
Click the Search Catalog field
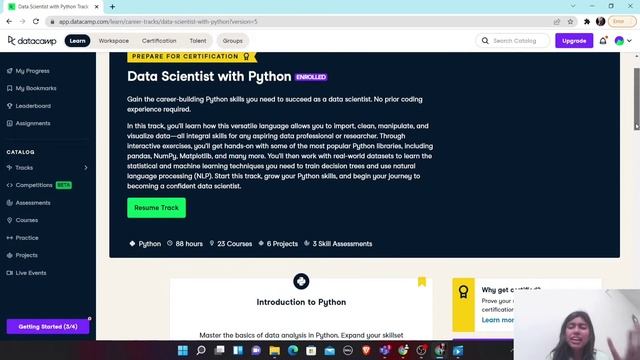tap(513, 41)
